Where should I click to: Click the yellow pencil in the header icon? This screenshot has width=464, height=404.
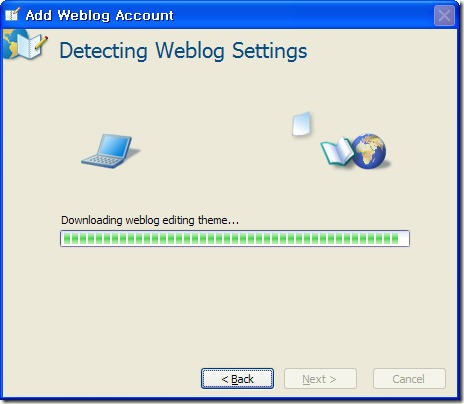41,42
